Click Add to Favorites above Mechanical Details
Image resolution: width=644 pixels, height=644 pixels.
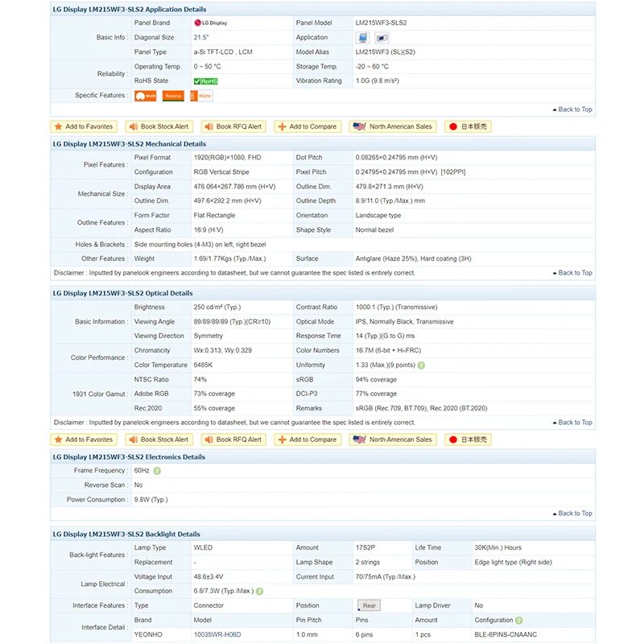pos(84,126)
